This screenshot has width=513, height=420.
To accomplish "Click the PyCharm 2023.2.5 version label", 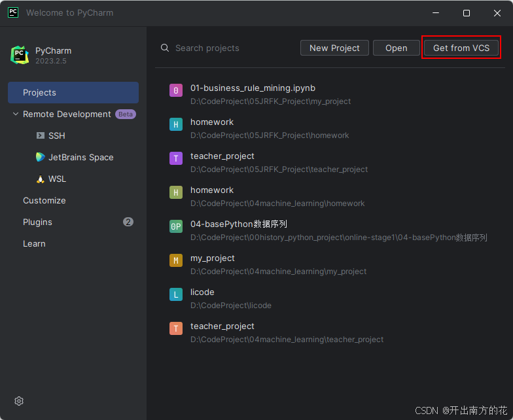I will tap(51, 61).
